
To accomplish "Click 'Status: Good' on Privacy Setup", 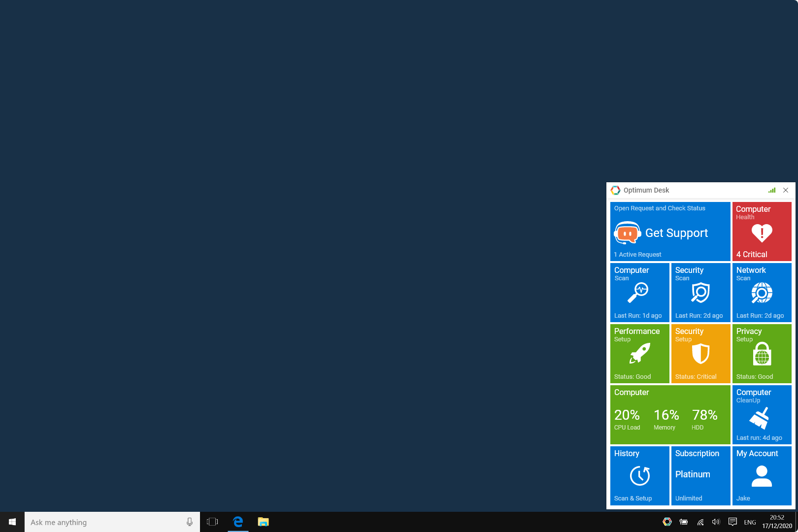I will click(755, 377).
